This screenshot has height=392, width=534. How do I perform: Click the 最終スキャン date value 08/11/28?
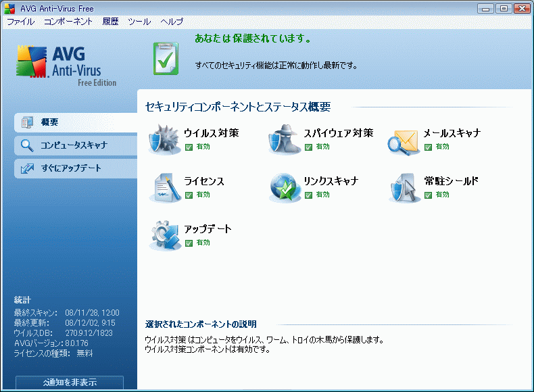pyautogui.click(x=92, y=313)
